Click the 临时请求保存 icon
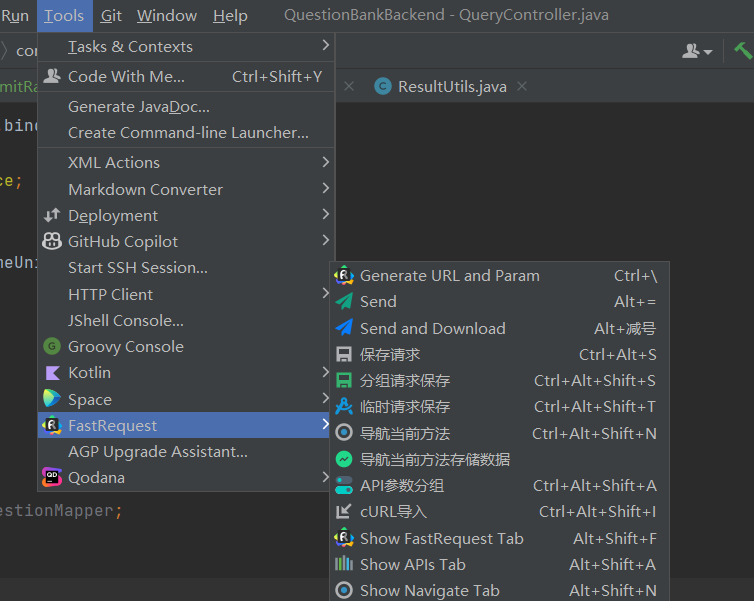754x601 pixels. [344, 406]
